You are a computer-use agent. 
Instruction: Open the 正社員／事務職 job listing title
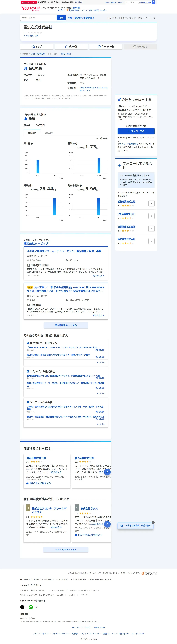pyautogui.click(x=64, y=251)
